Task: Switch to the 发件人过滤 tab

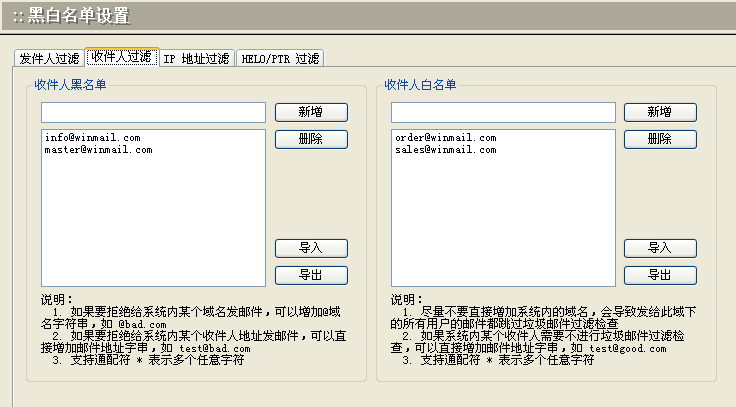Action: [49, 59]
